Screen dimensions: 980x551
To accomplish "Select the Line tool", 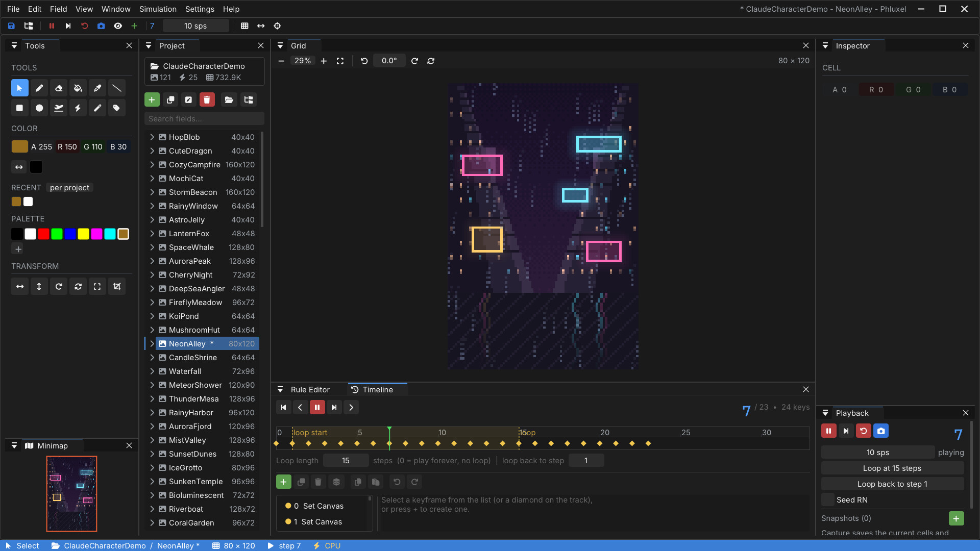I will (117, 88).
